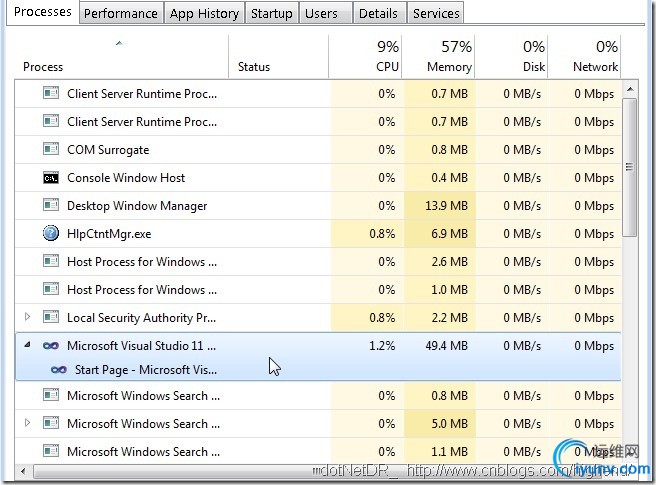
Task: Click the horizontal scrollbar at the bottom
Action: click(320, 472)
